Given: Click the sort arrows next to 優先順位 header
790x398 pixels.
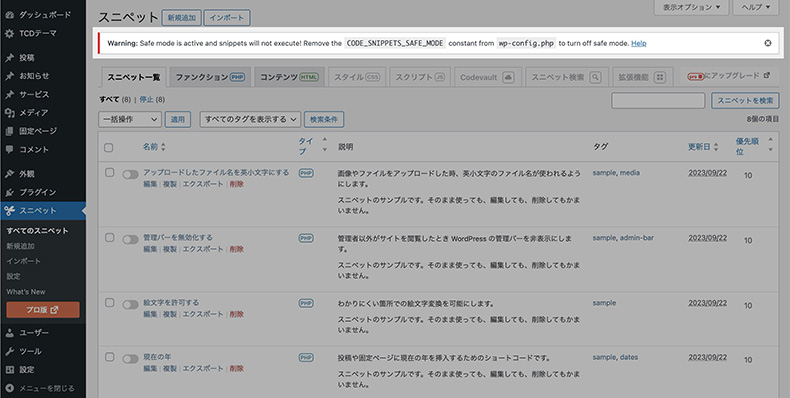Looking at the screenshot, I should (x=770, y=145).
